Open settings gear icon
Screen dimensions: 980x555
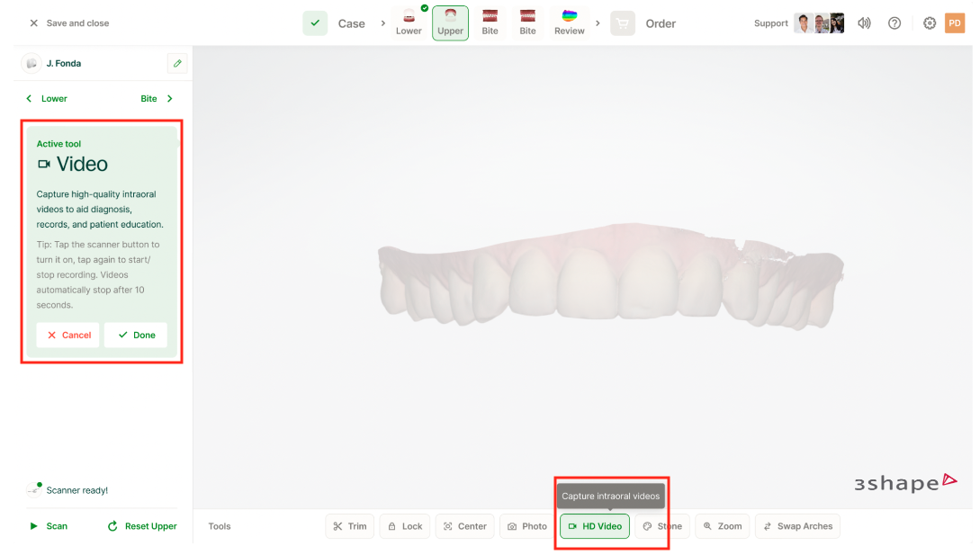click(930, 23)
